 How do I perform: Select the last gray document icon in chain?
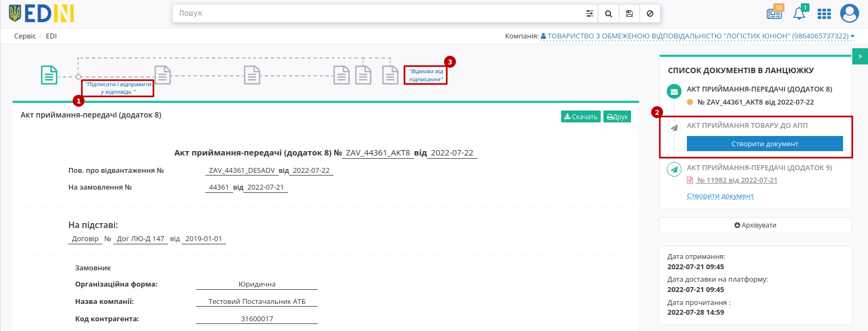click(x=390, y=75)
